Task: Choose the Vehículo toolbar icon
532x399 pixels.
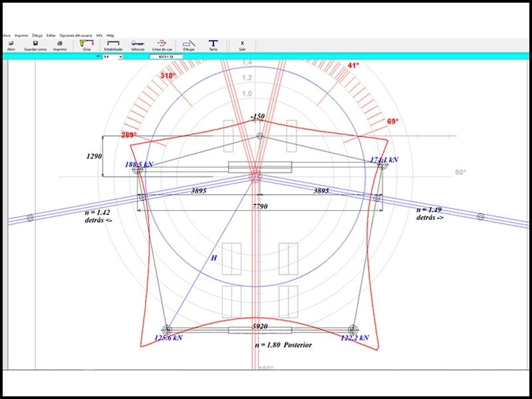Action: [138, 45]
